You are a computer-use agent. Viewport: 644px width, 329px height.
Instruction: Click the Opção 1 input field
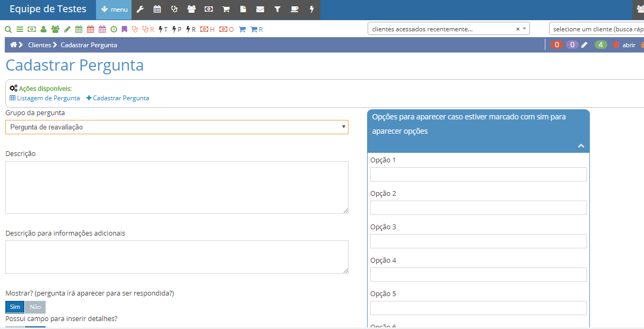tap(478, 175)
